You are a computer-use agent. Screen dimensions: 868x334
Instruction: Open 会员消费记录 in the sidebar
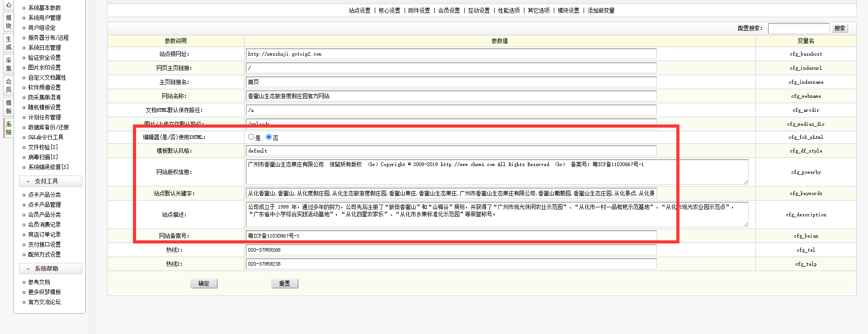44,224
